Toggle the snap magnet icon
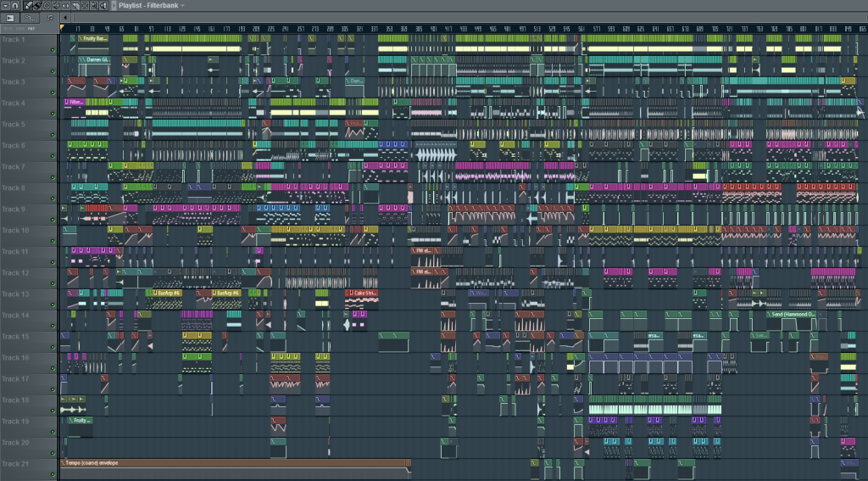This screenshot has width=868, height=481. (x=15, y=6)
